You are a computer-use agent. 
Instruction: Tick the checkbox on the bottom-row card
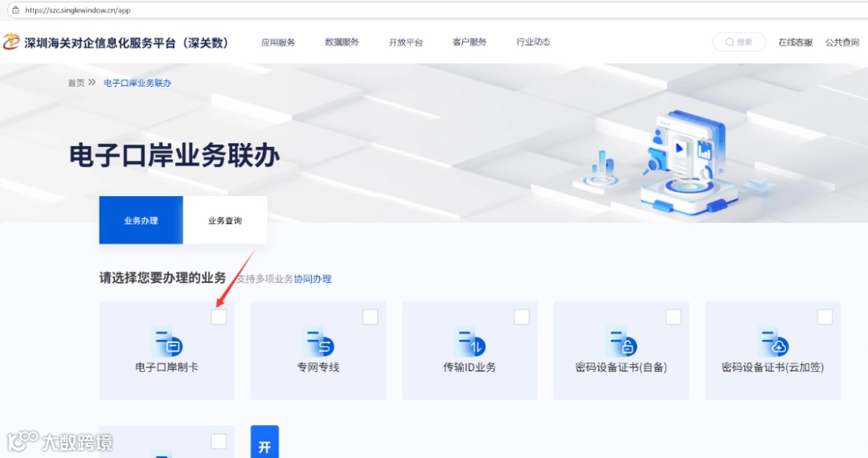[x=219, y=441]
